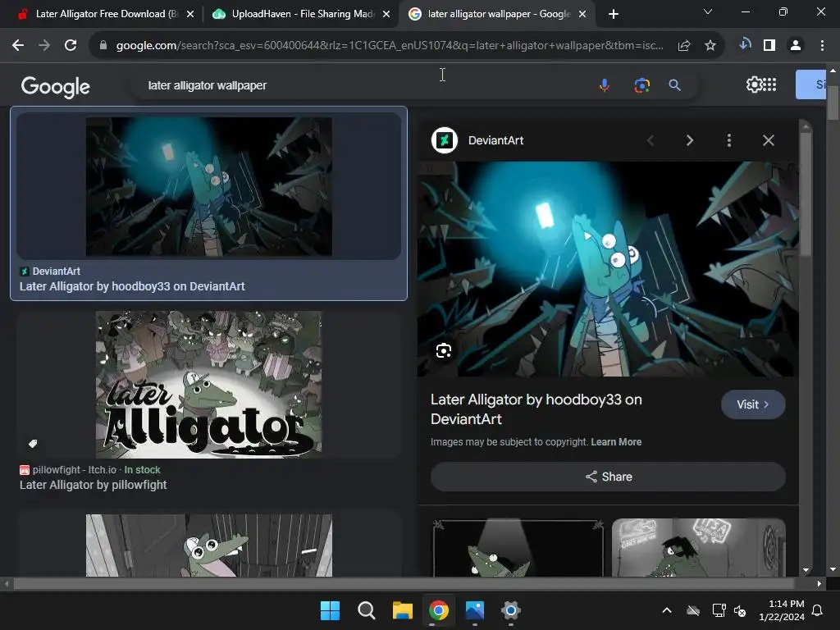
Task: Open the Windows Start menu
Action: pyautogui.click(x=330, y=610)
